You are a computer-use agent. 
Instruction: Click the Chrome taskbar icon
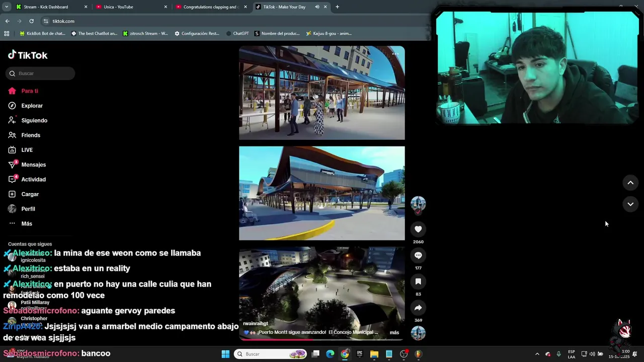point(345,354)
